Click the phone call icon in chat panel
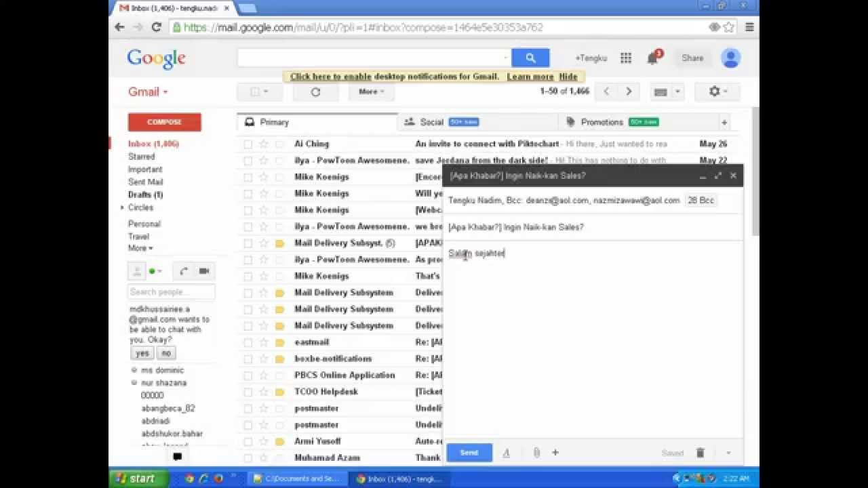 click(x=184, y=271)
